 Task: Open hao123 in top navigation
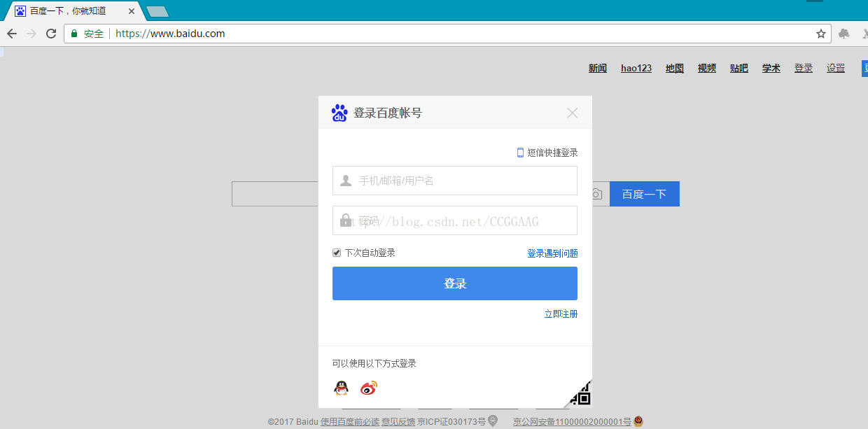(636, 68)
